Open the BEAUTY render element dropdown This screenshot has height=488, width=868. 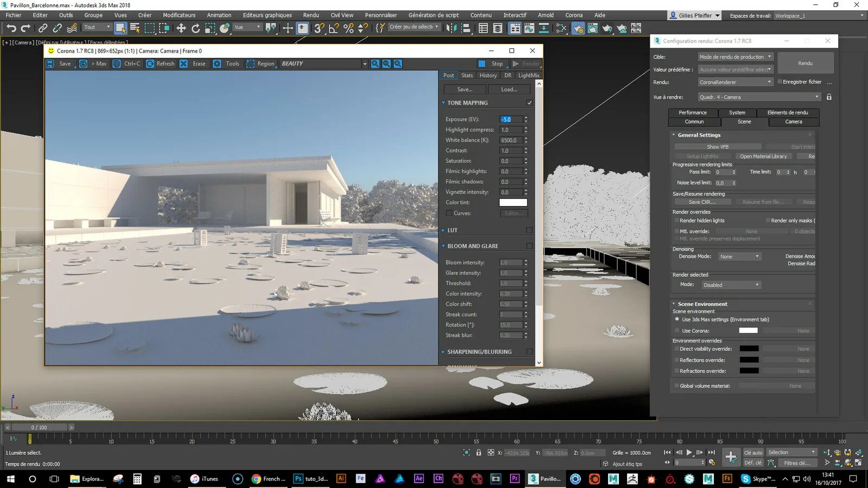click(x=324, y=63)
